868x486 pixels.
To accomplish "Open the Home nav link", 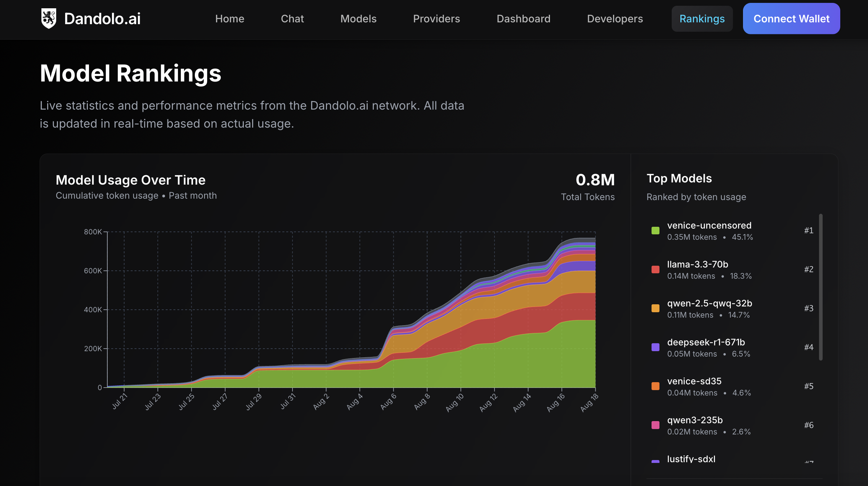I will click(230, 19).
